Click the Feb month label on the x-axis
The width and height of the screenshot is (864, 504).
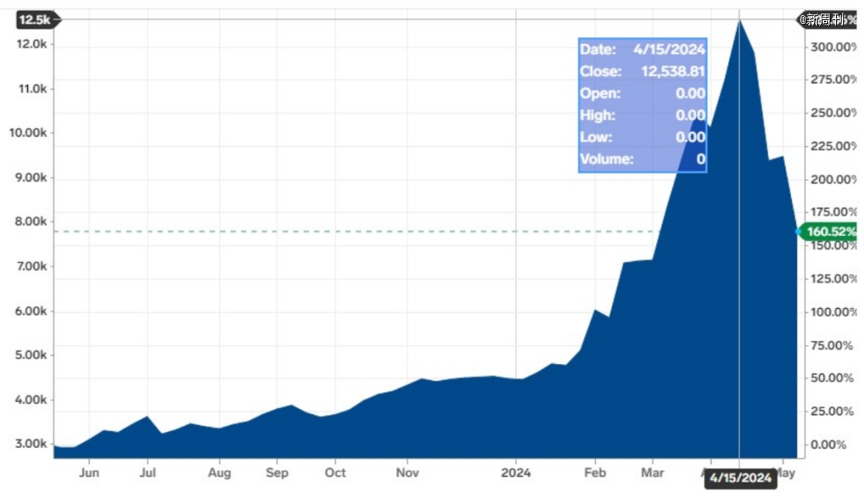pos(594,473)
